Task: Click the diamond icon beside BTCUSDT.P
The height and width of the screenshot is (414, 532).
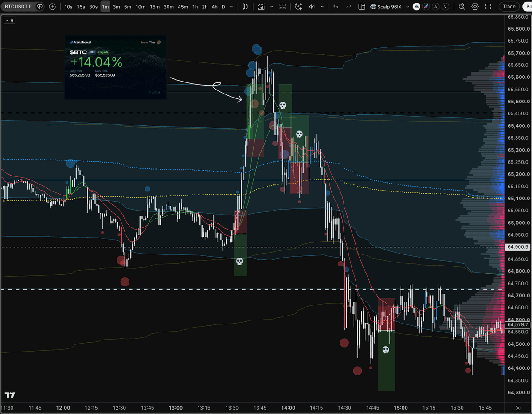Action: coord(40,7)
